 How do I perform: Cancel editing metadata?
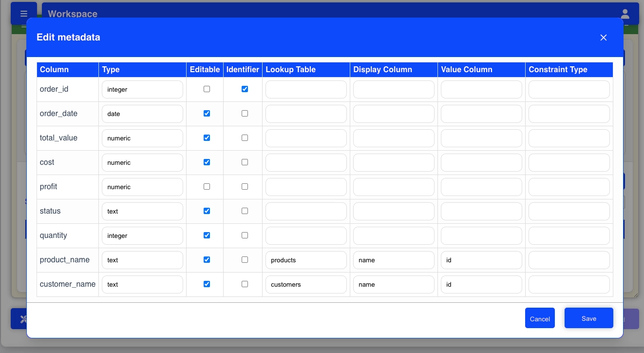pyautogui.click(x=540, y=319)
